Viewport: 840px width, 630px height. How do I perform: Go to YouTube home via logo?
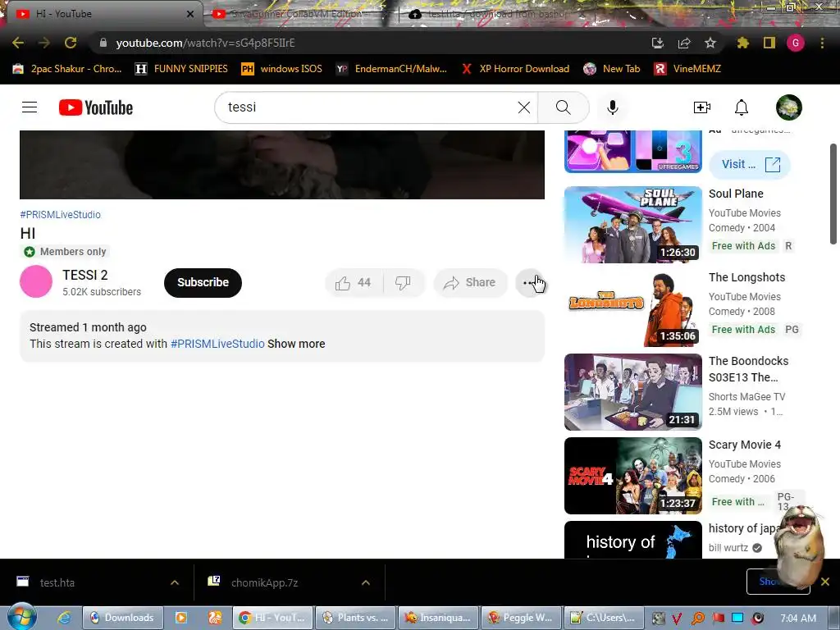[x=96, y=107]
